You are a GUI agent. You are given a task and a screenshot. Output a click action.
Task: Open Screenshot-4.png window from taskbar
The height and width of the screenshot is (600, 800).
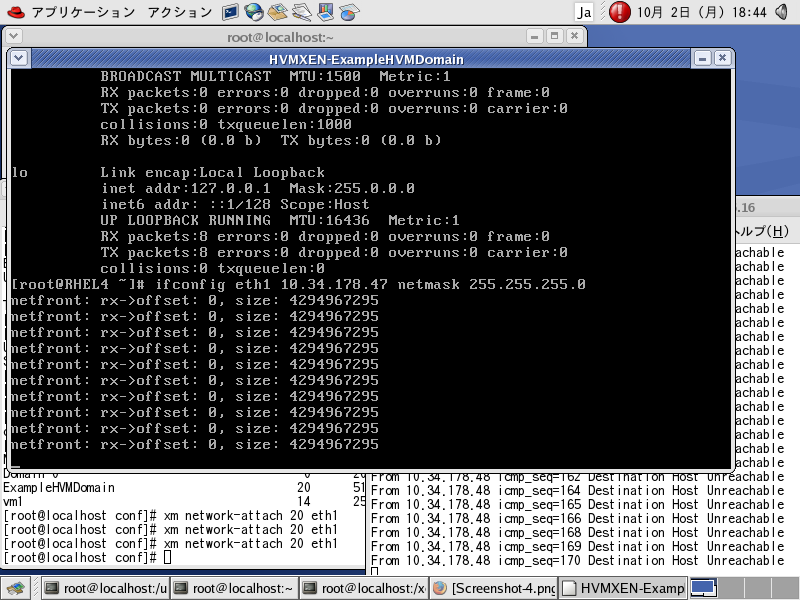click(x=495, y=588)
